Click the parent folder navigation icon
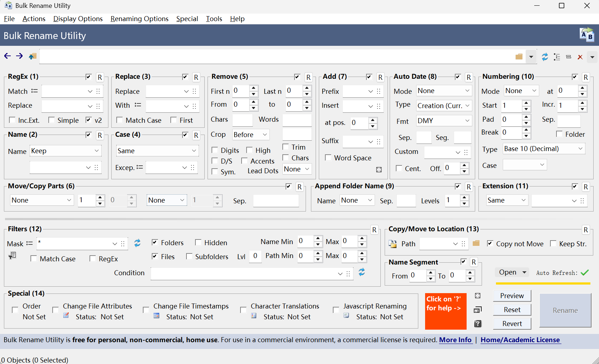The image size is (599, 364). (32, 56)
